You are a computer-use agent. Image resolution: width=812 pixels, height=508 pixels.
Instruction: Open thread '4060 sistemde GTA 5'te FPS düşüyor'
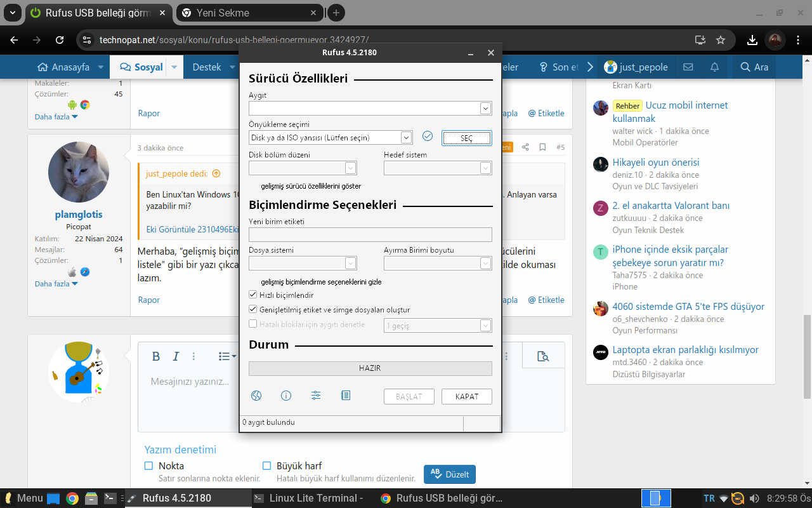click(x=688, y=307)
